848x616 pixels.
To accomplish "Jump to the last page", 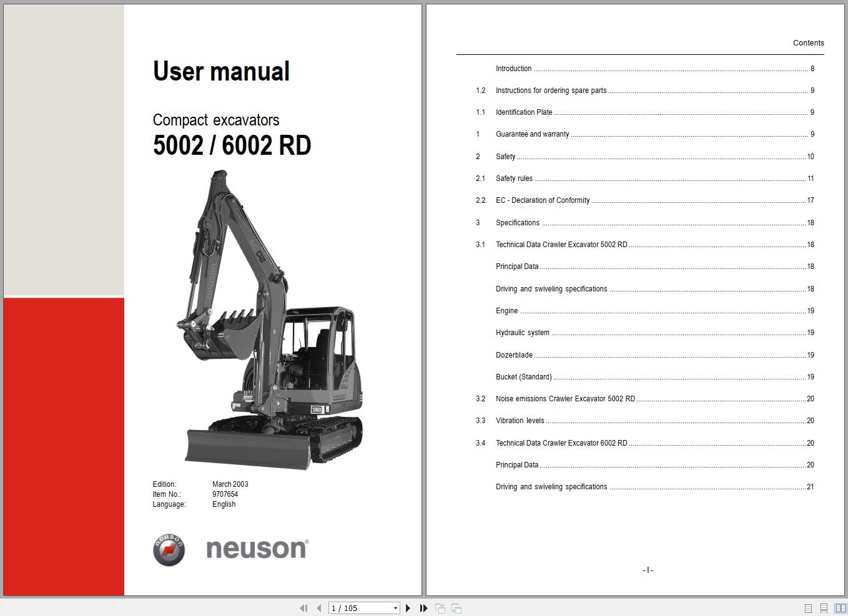I will pos(423,607).
